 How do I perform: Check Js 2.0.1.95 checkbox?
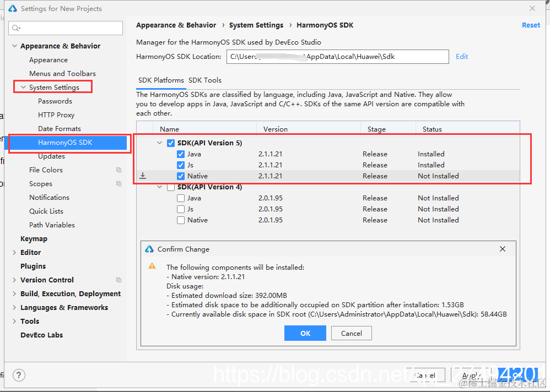(x=181, y=209)
